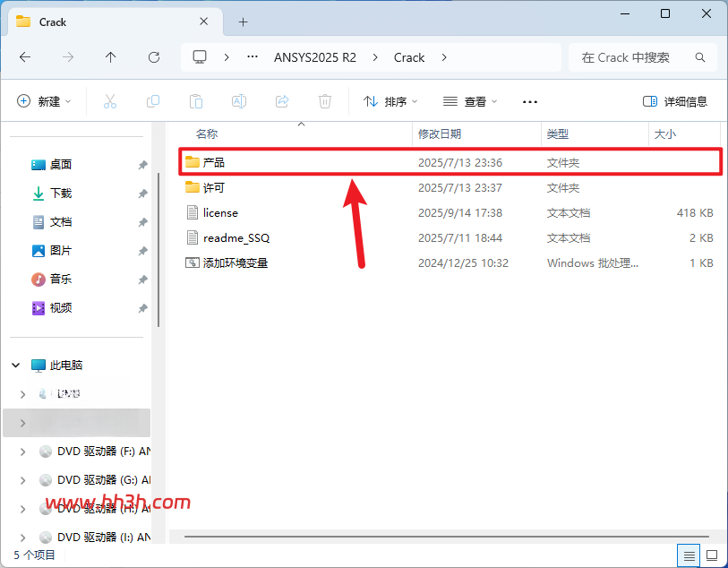
Task: Switch to large thumbnails view layout
Action: 712,555
